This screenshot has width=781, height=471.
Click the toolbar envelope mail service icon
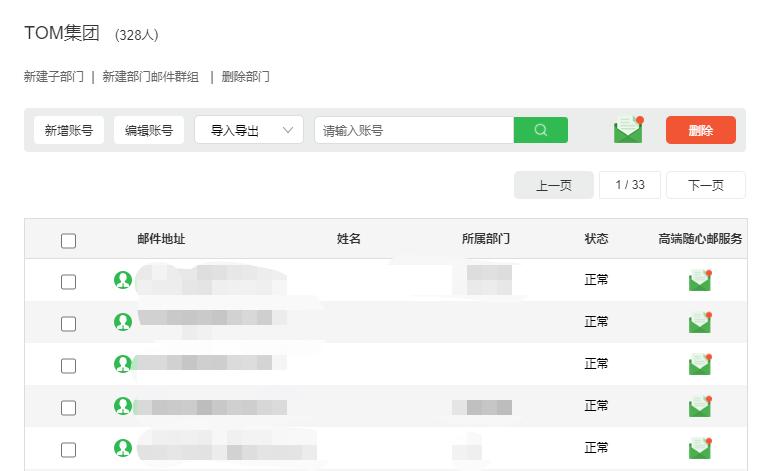click(629, 129)
